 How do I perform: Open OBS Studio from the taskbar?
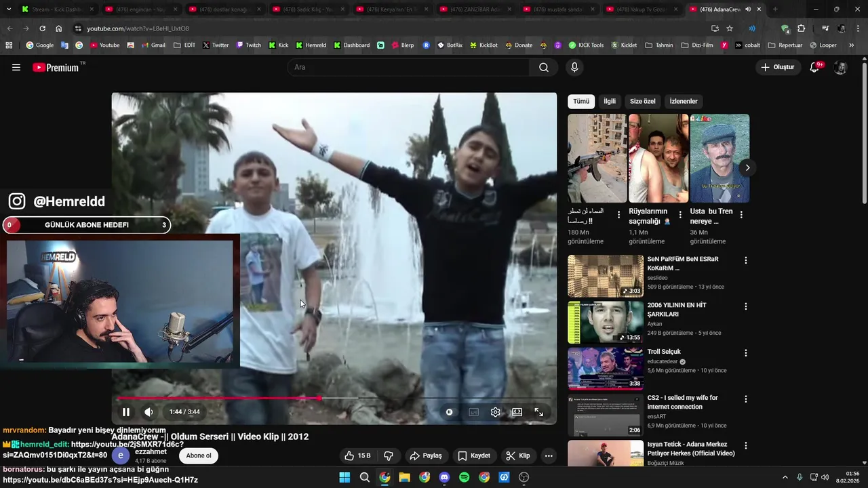[524, 477]
